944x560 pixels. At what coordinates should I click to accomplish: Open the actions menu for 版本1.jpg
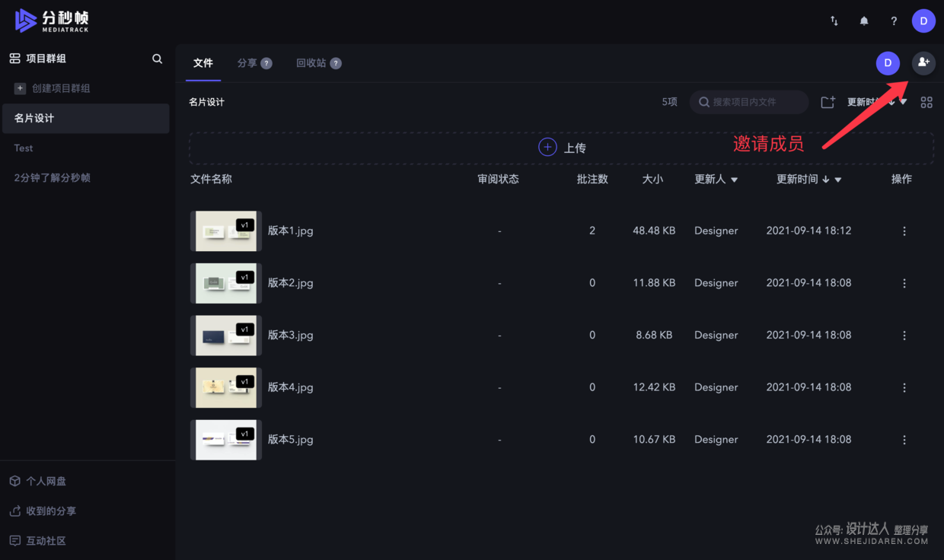click(904, 231)
